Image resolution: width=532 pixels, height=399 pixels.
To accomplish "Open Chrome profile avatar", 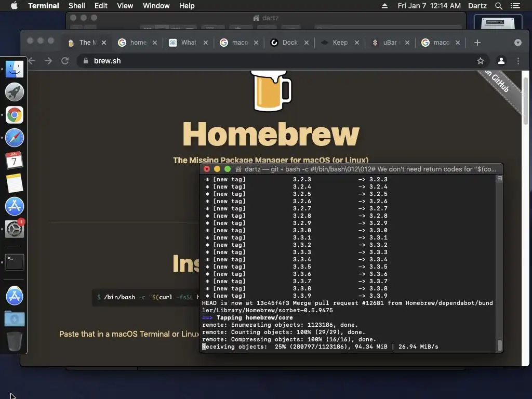I will (501, 61).
